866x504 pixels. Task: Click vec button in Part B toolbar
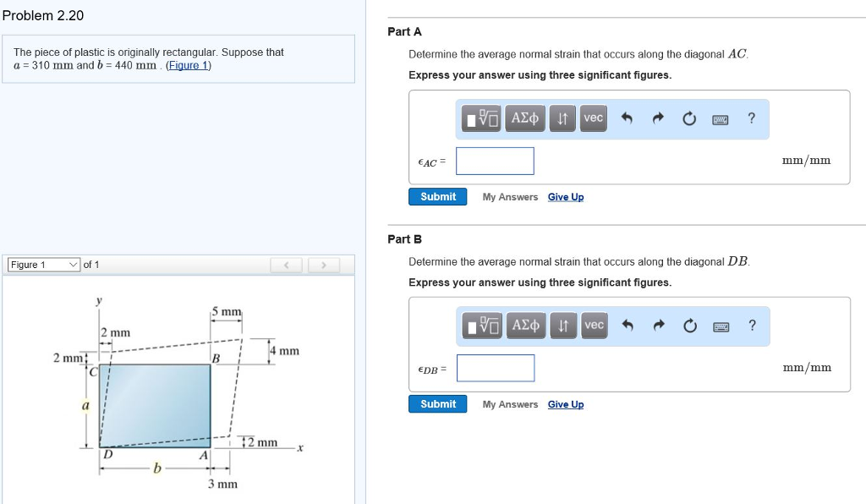(x=594, y=326)
